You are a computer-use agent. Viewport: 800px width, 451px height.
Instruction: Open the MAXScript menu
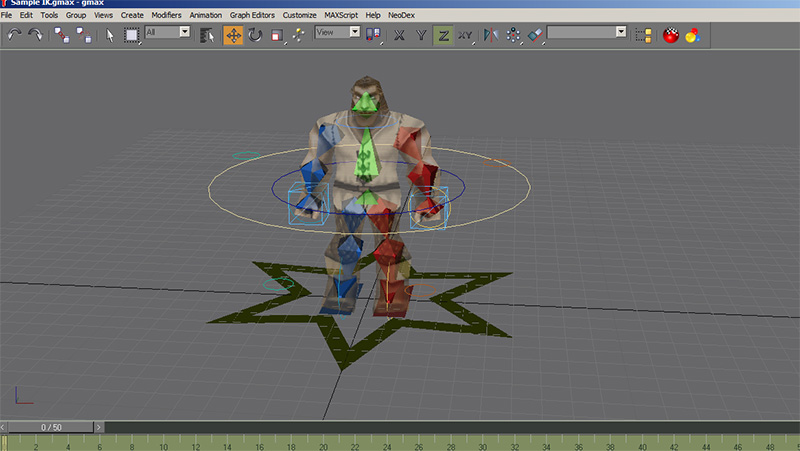click(341, 15)
